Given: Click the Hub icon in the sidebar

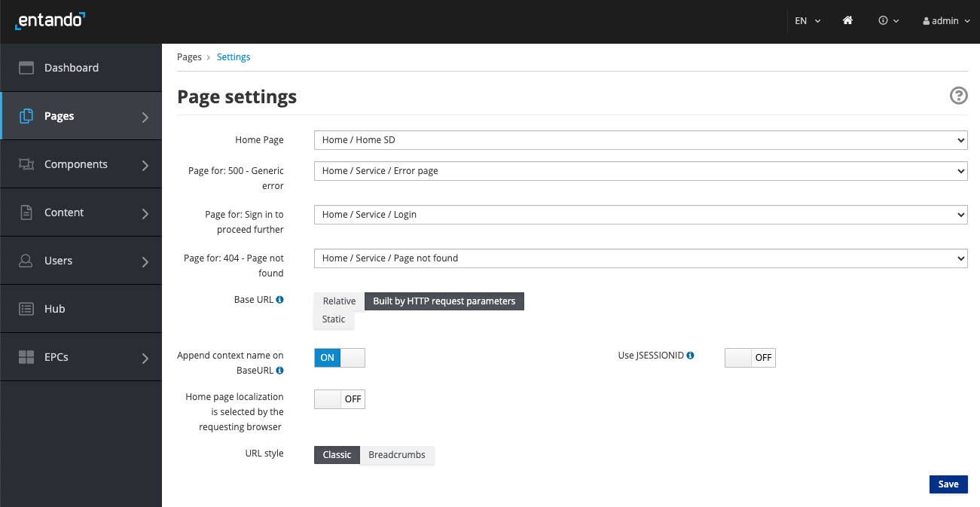Looking at the screenshot, I should 26,308.
